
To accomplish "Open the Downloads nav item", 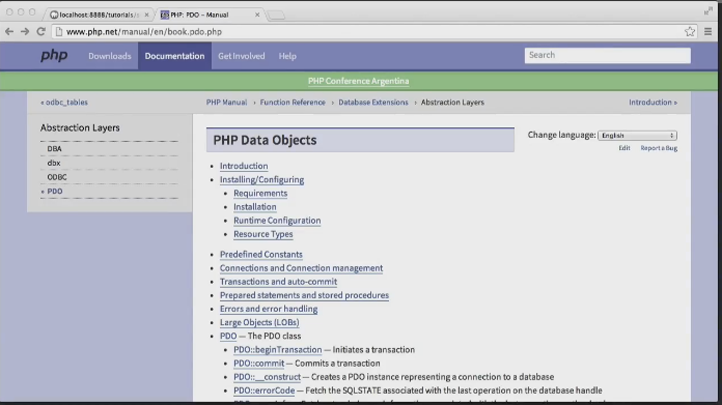I will tap(110, 56).
